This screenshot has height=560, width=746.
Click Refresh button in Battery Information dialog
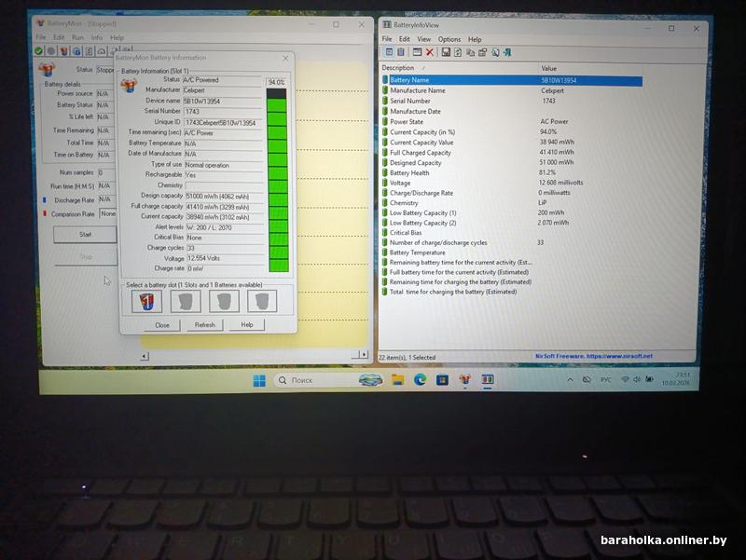pyautogui.click(x=204, y=324)
